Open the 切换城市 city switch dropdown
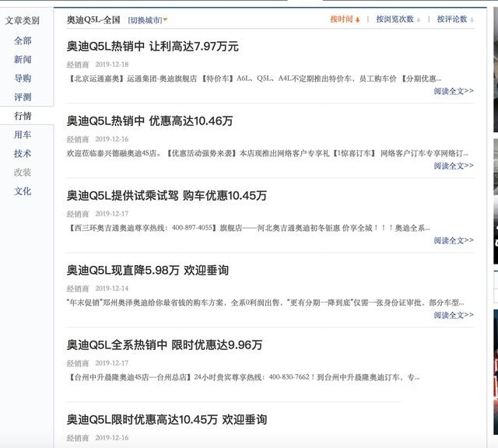498x448 pixels. 148,20
